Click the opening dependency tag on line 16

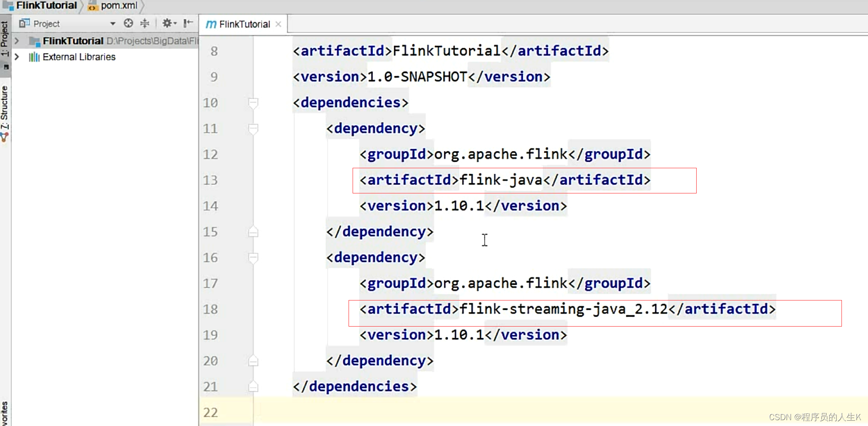click(376, 258)
